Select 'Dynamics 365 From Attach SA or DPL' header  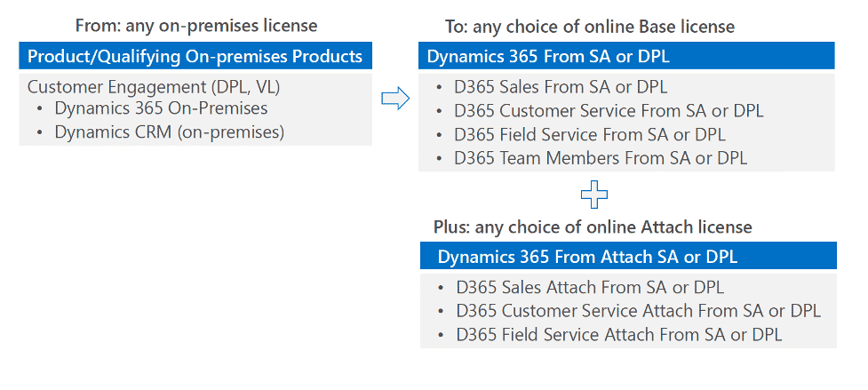pos(628,256)
